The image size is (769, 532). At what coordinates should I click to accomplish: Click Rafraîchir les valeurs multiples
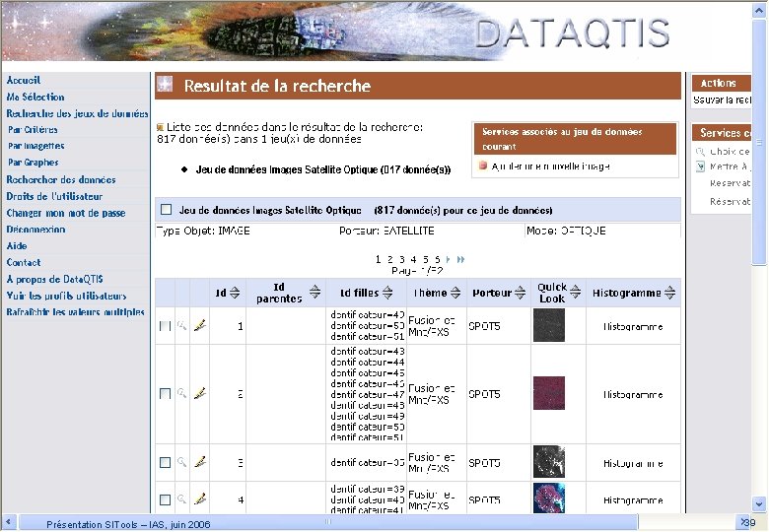(75, 312)
